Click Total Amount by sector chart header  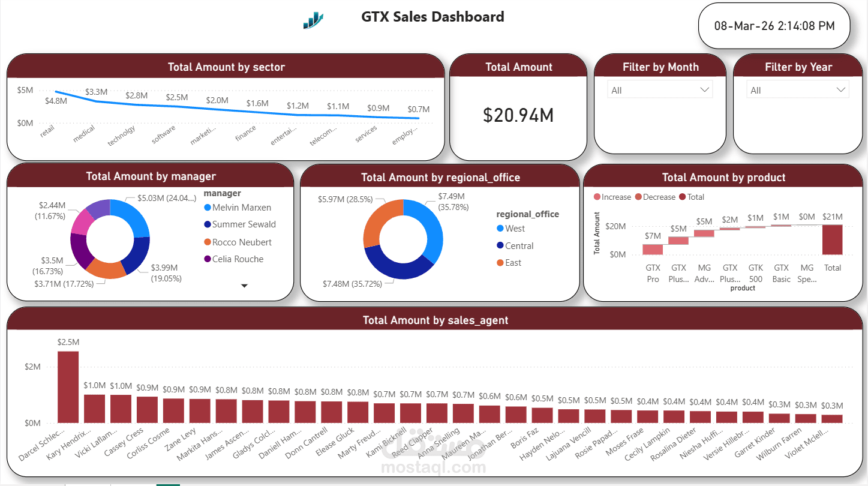tap(226, 67)
